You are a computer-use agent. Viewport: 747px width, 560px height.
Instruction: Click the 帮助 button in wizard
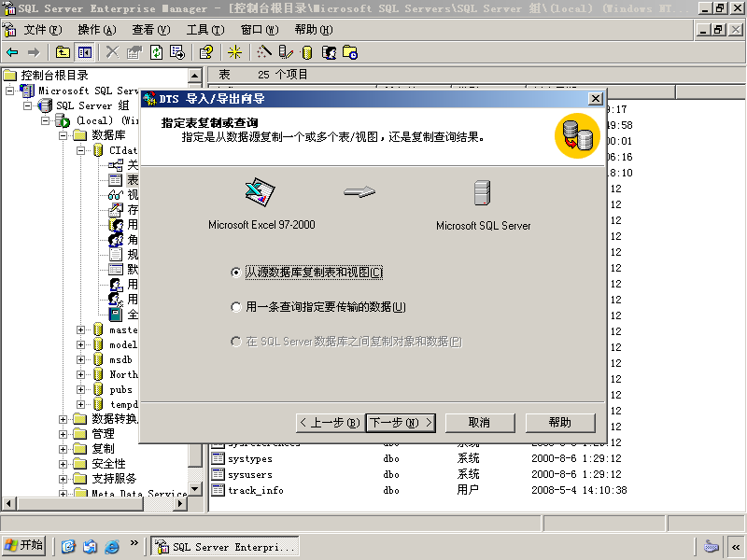click(x=560, y=423)
